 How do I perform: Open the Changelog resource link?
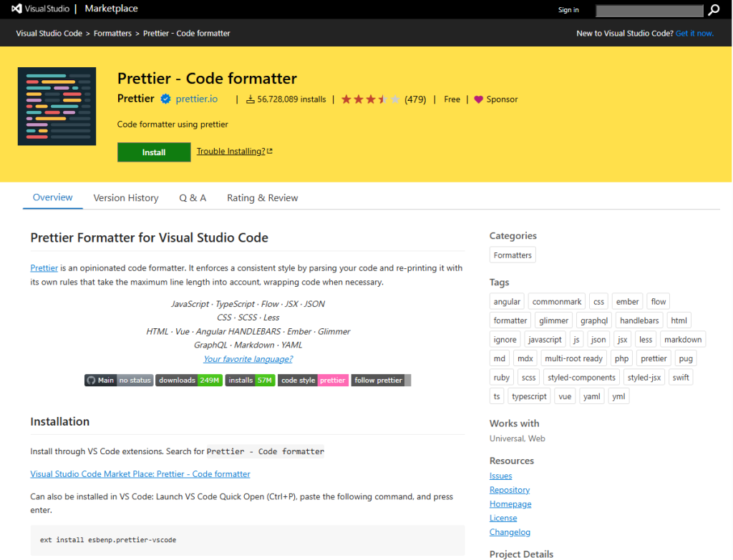(510, 532)
